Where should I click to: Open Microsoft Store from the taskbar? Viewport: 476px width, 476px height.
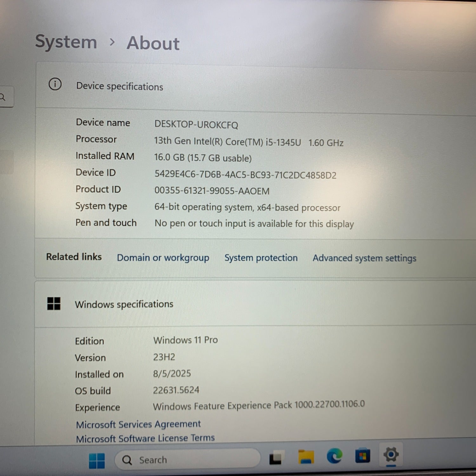pyautogui.click(x=362, y=456)
